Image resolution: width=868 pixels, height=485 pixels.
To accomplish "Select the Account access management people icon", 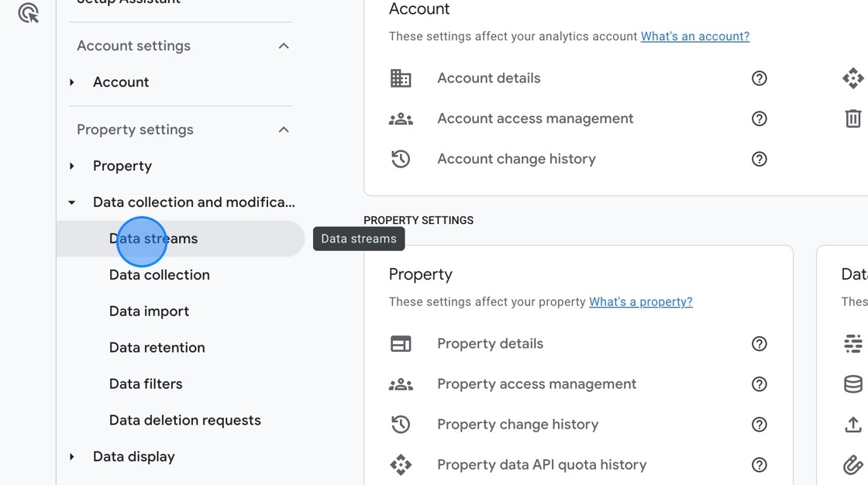I will click(x=401, y=118).
